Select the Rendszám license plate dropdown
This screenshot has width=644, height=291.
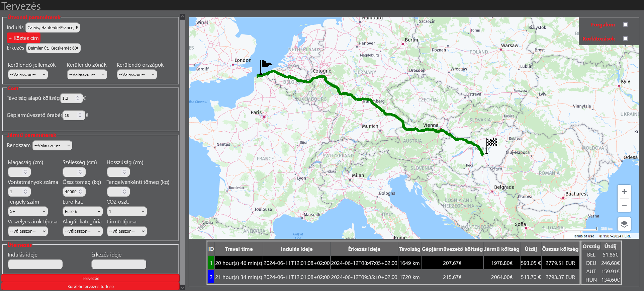52,146
